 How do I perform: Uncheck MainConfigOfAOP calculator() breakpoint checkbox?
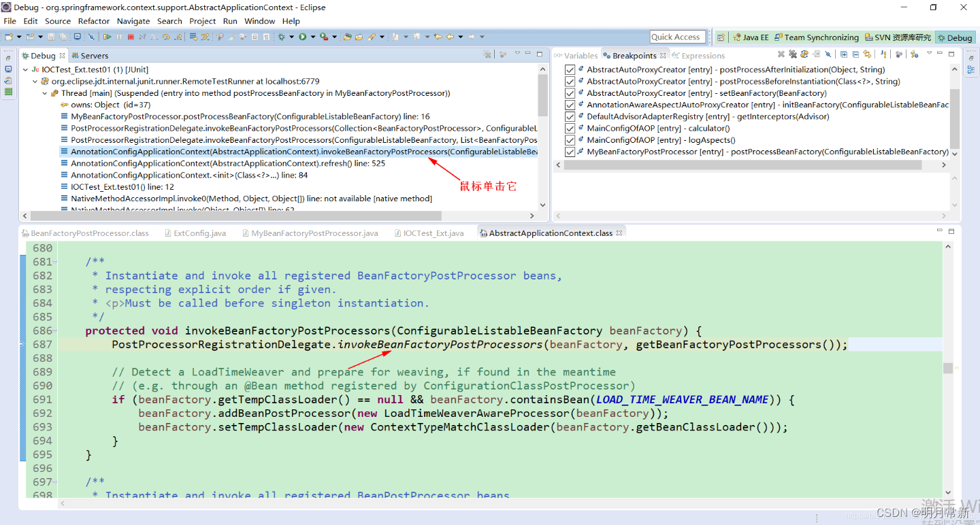[x=570, y=128]
